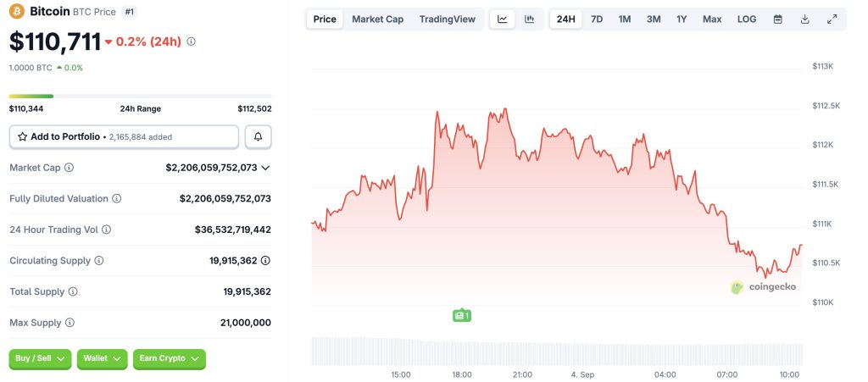Download the chart data
The image size is (868, 382).
coord(805,19)
